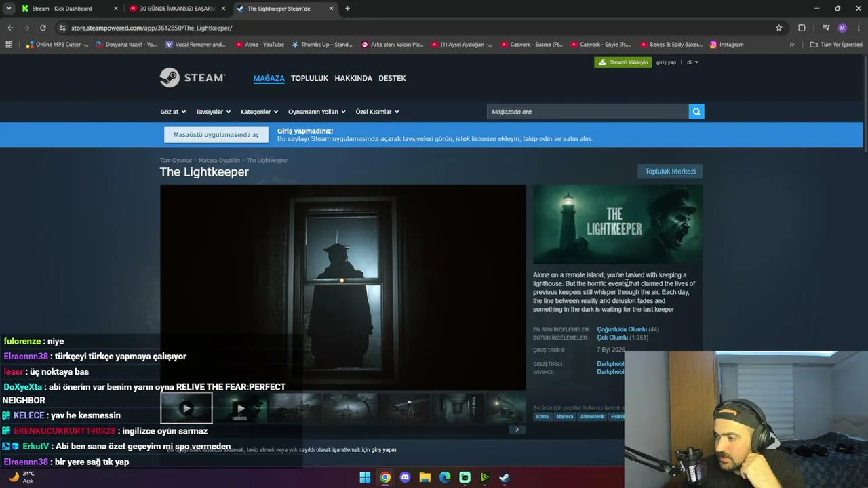Expand the Özel Kısımlar dropdown
Image resolution: width=868 pixels, height=488 pixels.
pos(377,112)
